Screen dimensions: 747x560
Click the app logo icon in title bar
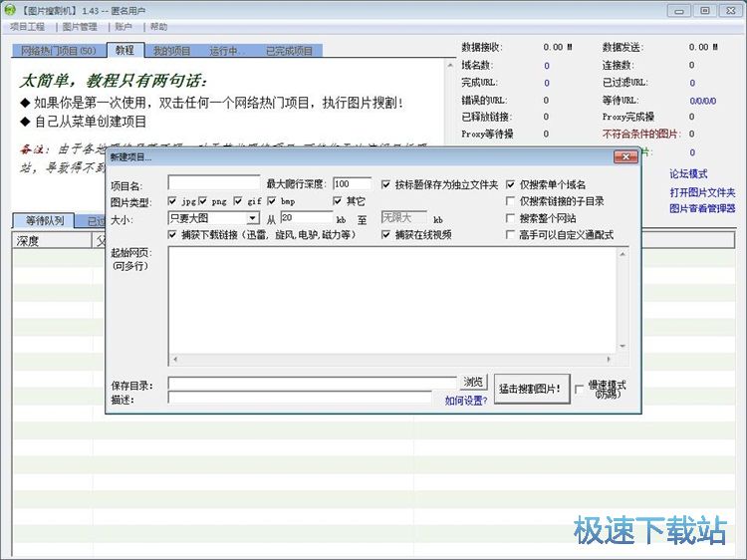pyautogui.click(x=10, y=10)
